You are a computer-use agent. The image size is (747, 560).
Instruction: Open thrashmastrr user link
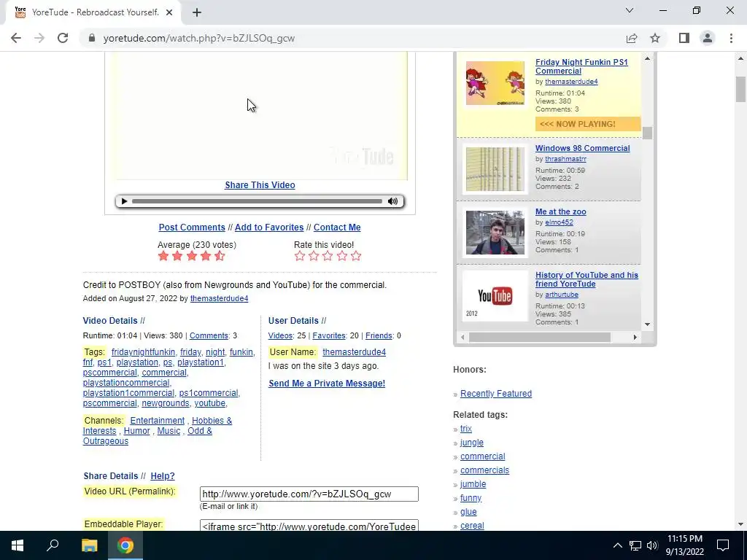tap(565, 159)
